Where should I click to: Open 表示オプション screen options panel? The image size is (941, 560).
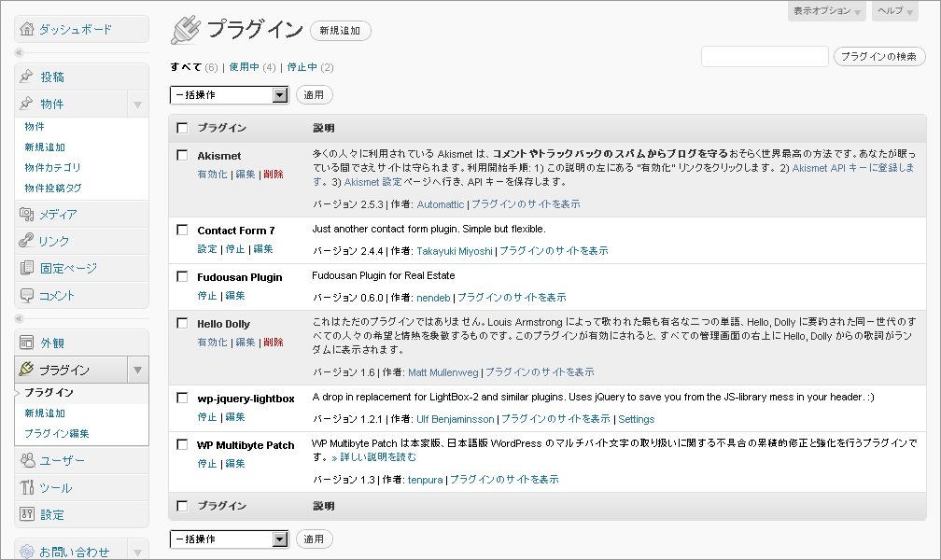[x=826, y=11]
